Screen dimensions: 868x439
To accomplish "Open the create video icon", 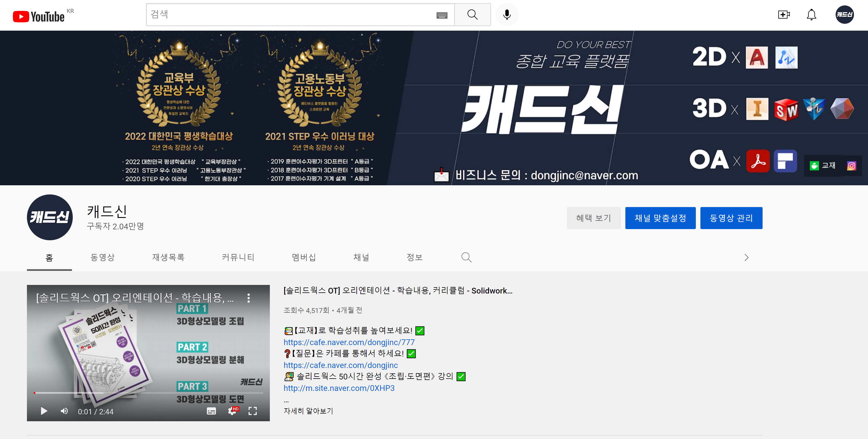I will pos(784,15).
